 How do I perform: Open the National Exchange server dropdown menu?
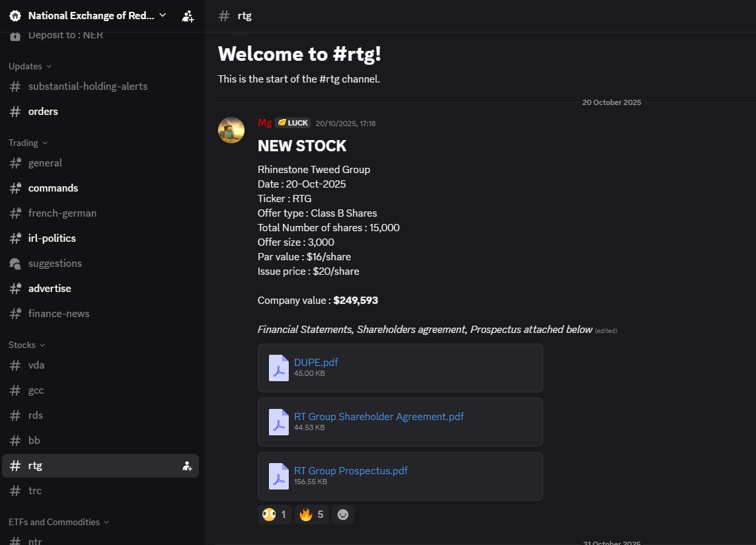coord(163,15)
